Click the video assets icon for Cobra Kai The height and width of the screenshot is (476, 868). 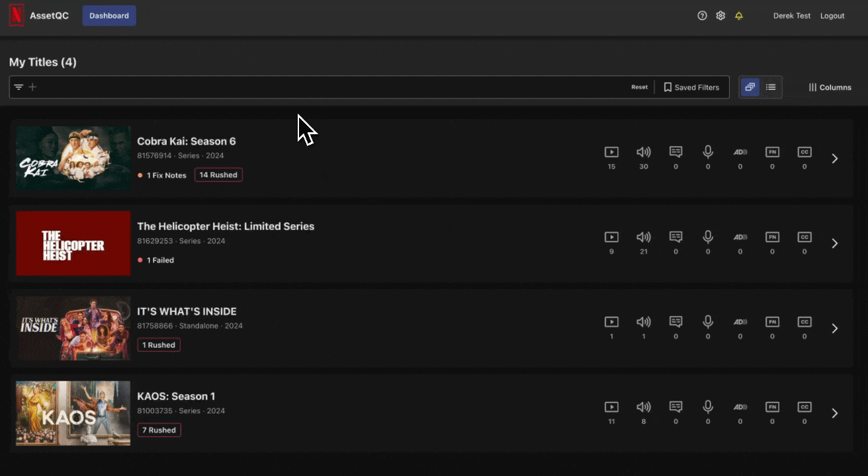click(x=611, y=152)
